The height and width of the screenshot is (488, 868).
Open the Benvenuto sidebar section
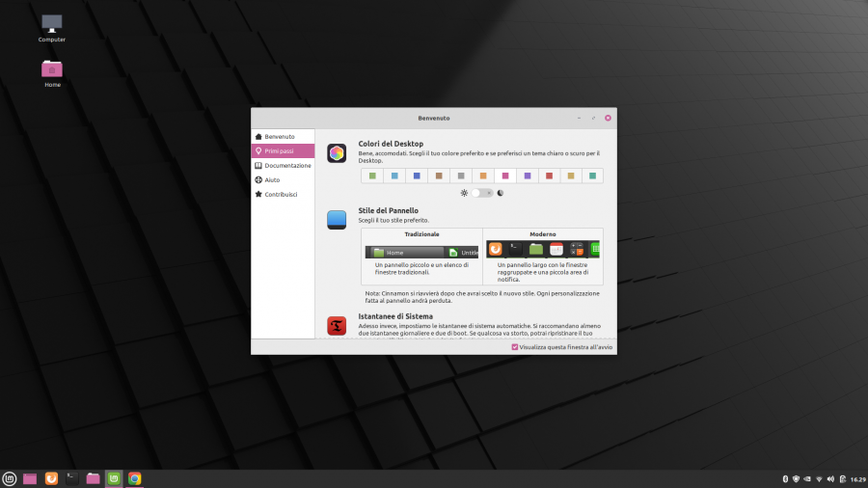click(x=283, y=137)
